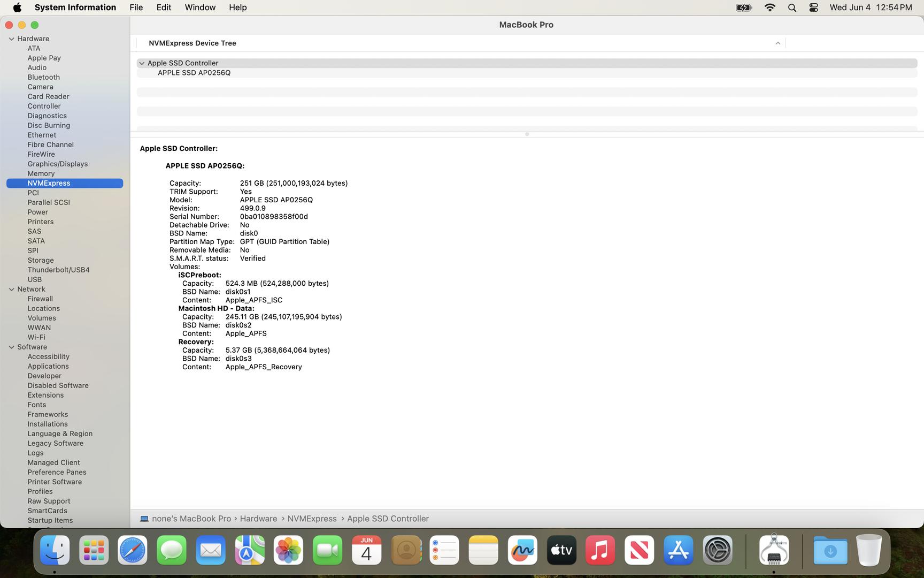Open the File menu
924x578 pixels.
coord(136,7)
